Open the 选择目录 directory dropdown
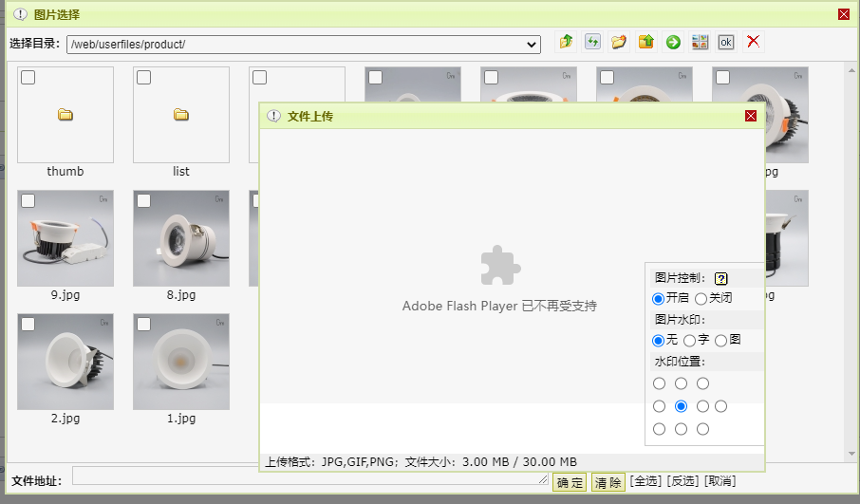The width and height of the screenshot is (860, 504). pyautogui.click(x=304, y=44)
